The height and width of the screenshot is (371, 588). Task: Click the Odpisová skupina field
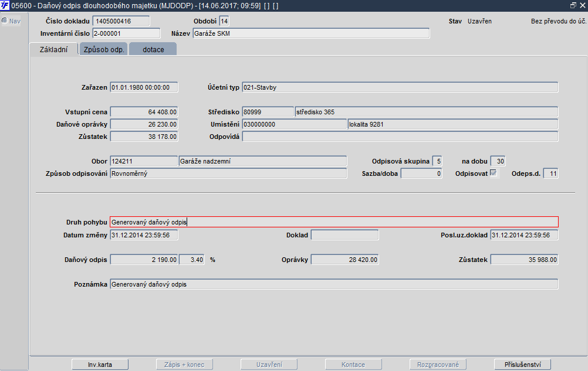click(437, 161)
